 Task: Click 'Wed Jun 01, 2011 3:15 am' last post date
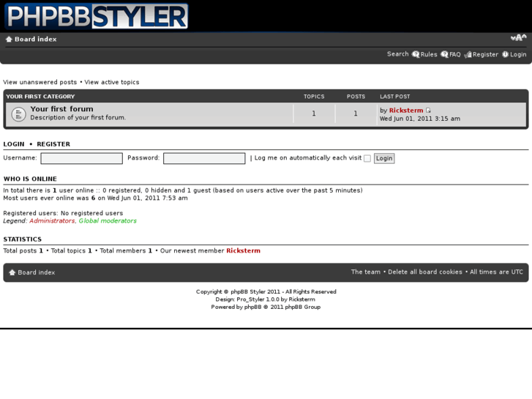click(420, 119)
